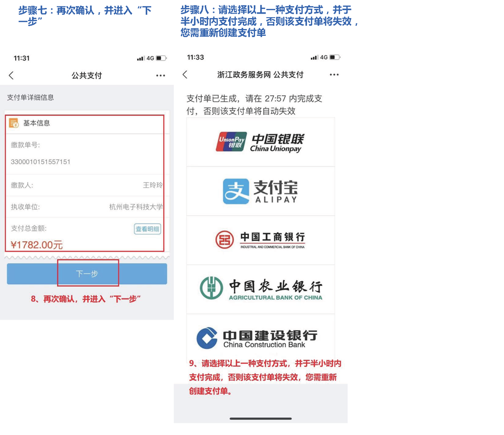This screenshot has height=435, width=504.
Task: Click the 支付单详细信息 section header
Action: (x=30, y=97)
